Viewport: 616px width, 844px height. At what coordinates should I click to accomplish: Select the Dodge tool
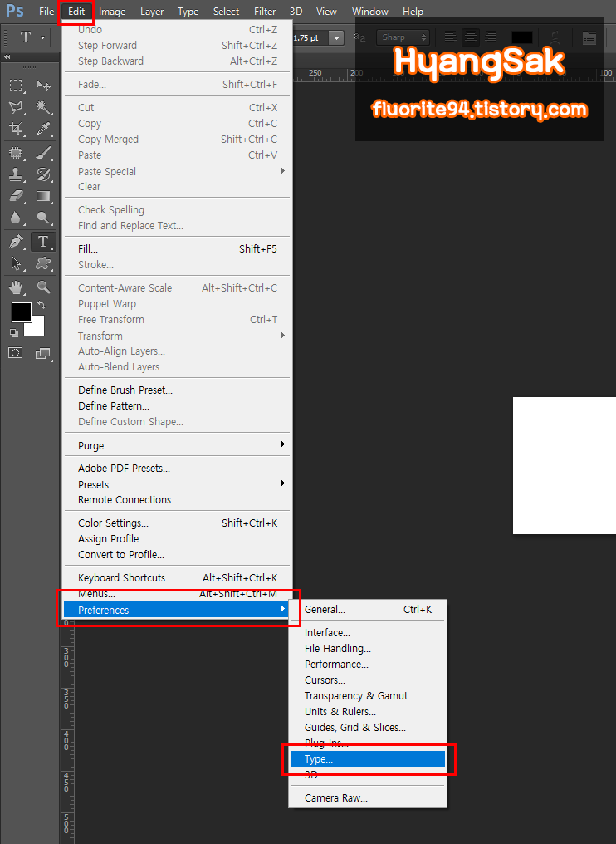click(43, 218)
